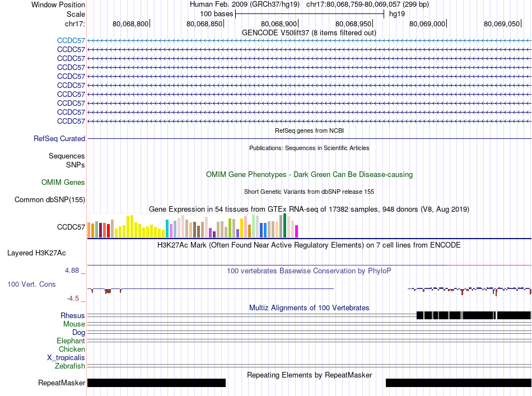Click 'Publications: Sequences in Scientific Articles' title
This screenshot has height=396, width=532.
pyautogui.click(x=309, y=148)
